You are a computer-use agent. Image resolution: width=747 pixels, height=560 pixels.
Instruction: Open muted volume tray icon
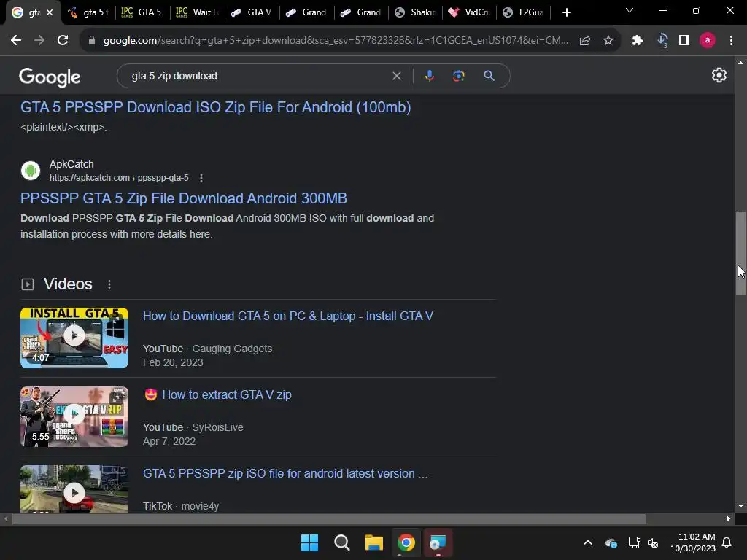[653, 542]
